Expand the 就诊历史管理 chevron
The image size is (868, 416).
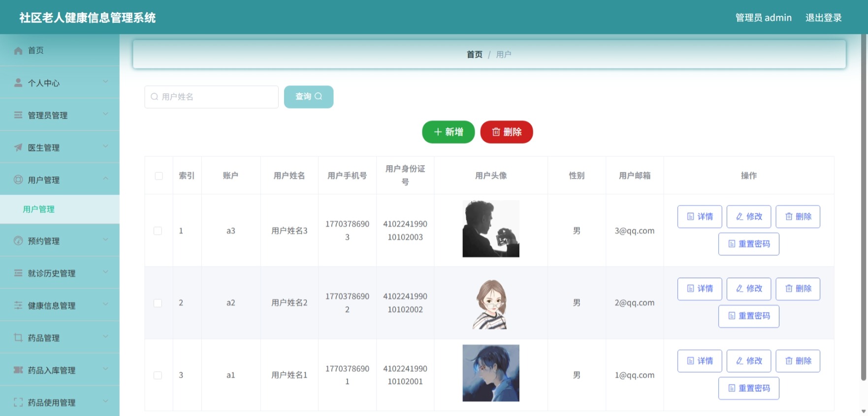[x=105, y=272]
